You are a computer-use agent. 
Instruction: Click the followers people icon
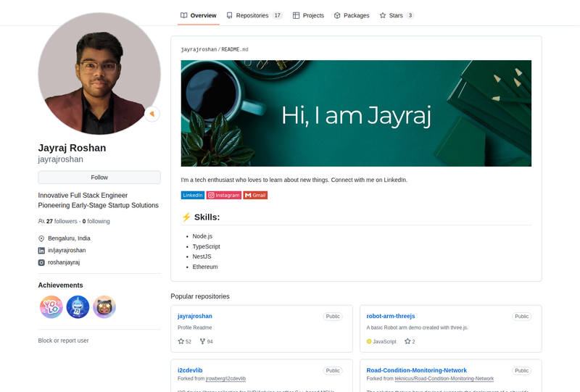(41, 221)
